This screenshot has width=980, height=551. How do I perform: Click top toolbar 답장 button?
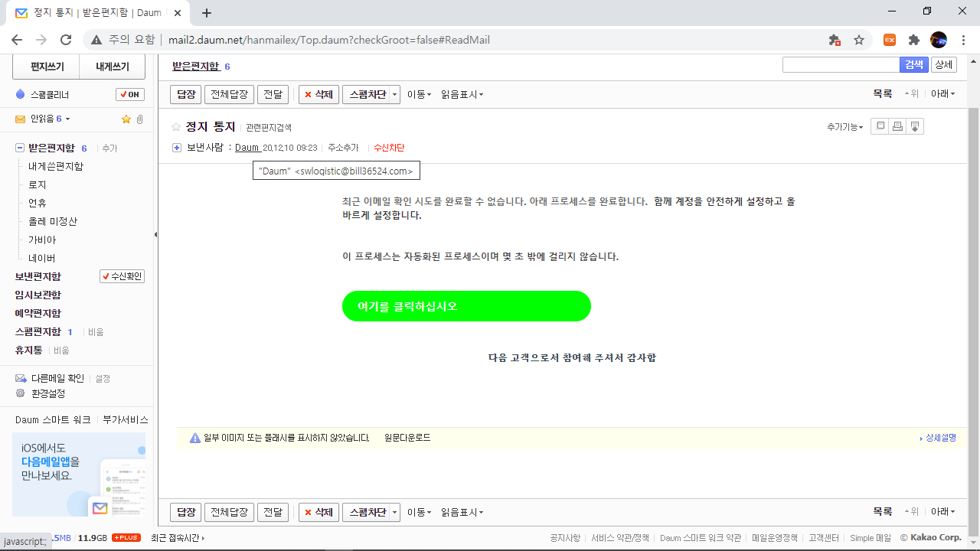[186, 94]
